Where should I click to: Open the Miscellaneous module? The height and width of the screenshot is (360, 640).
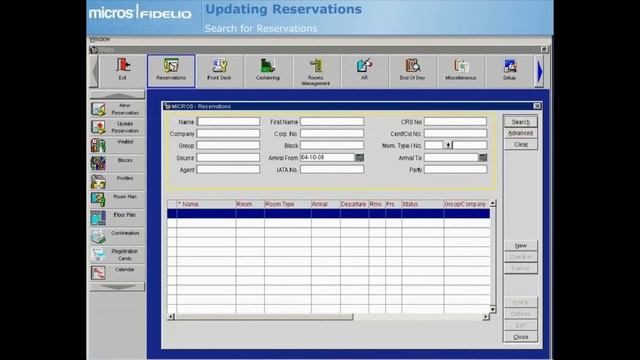tap(461, 71)
